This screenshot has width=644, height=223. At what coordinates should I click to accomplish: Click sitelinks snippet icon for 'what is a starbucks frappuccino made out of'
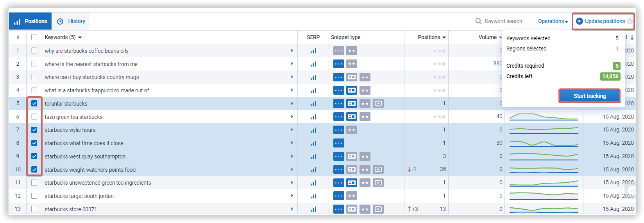point(352,90)
